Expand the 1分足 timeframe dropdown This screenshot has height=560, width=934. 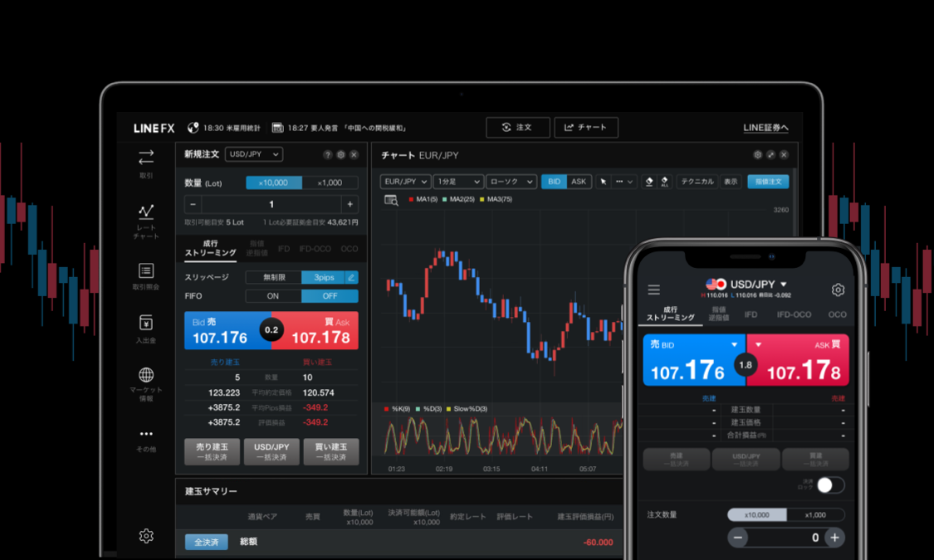(x=459, y=182)
